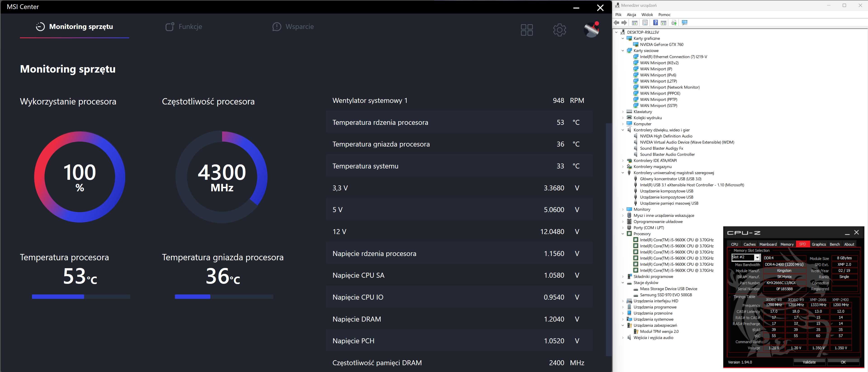868x372 pixels.
Task: Click the Kontrolery IDE ATA/ATAPI icon
Action: point(629,160)
